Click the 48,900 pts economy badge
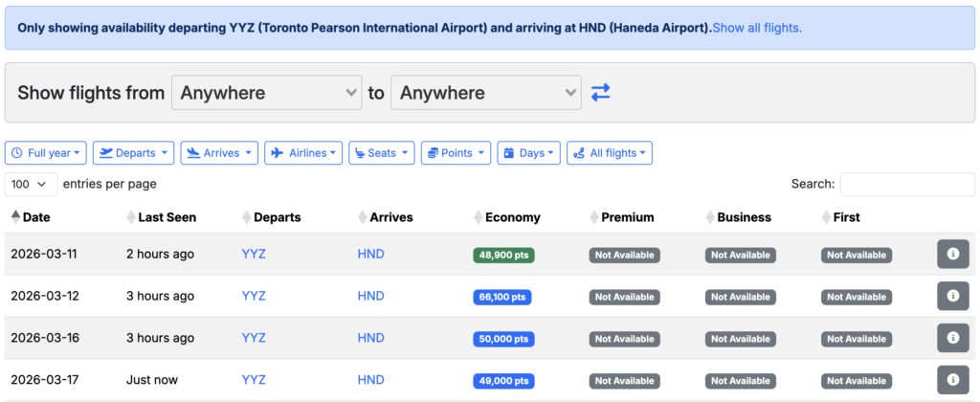Screen dimensions: 980x402 [x=503, y=256]
